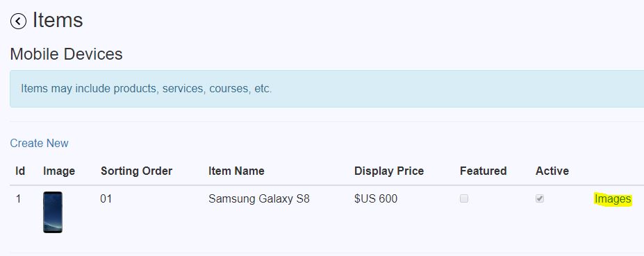Click the Mobile Devices category heading

coord(66,54)
